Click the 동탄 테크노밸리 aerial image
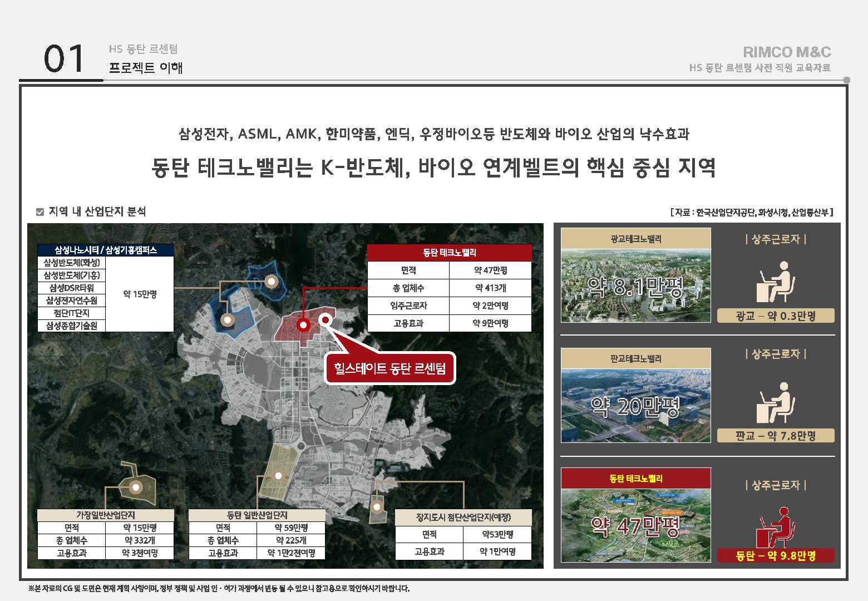The height and width of the screenshot is (601, 868). [x=636, y=526]
